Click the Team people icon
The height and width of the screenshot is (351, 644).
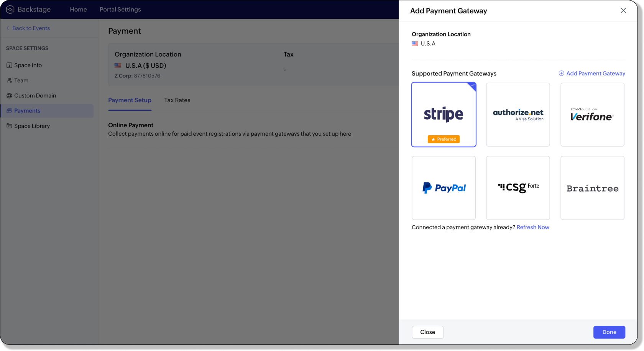(x=9, y=80)
